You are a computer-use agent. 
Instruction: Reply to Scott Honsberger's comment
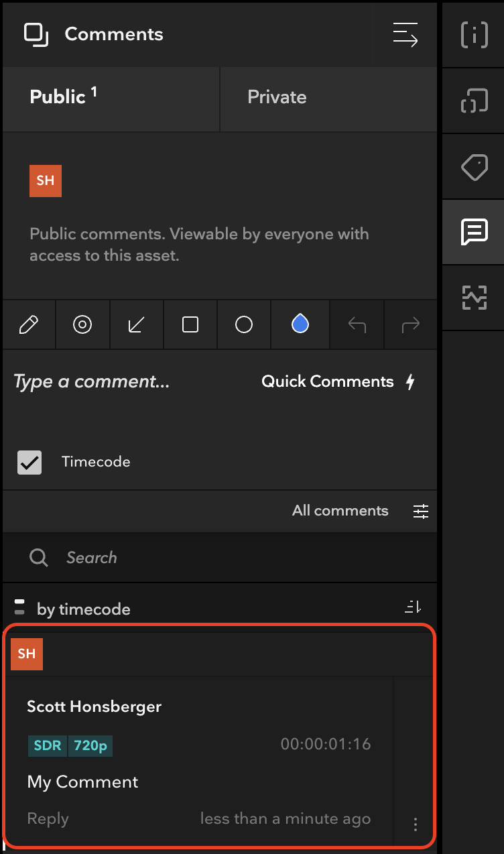48,818
